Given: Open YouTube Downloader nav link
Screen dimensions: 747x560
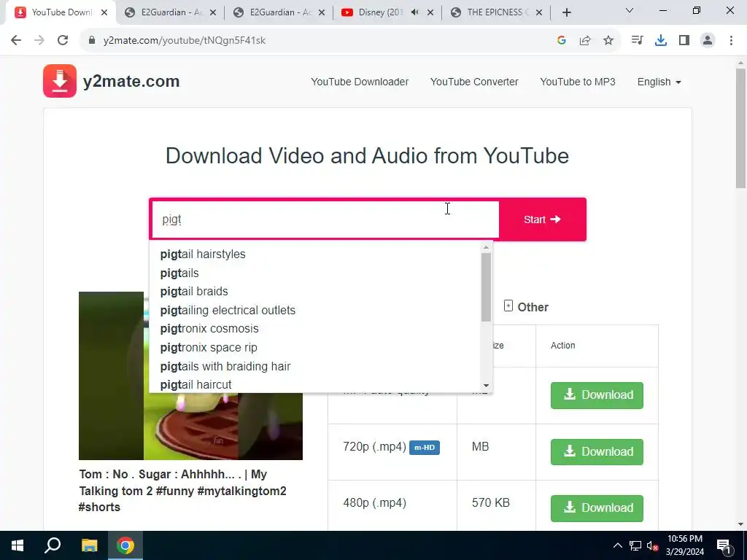Looking at the screenshot, I should click(x=360, y=82).
